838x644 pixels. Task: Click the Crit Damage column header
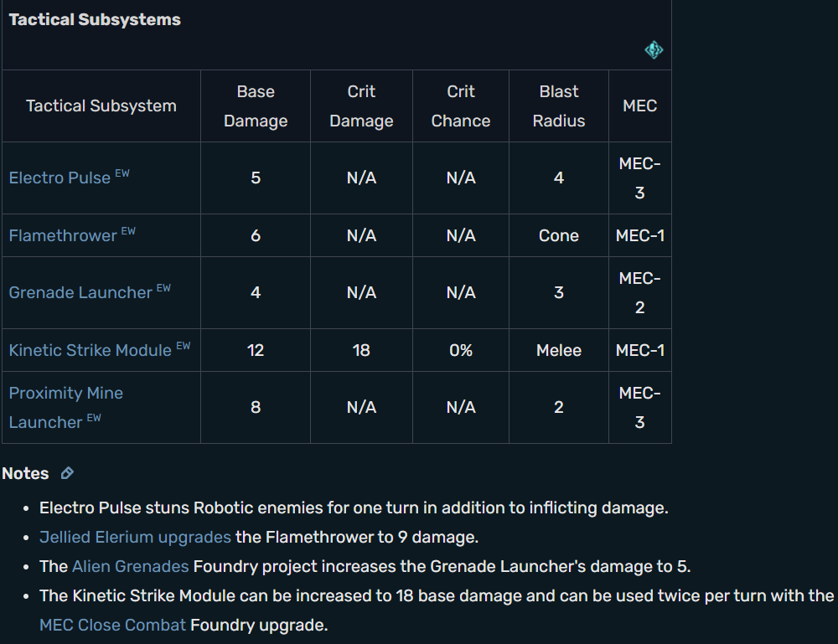[x=361, y=106]
